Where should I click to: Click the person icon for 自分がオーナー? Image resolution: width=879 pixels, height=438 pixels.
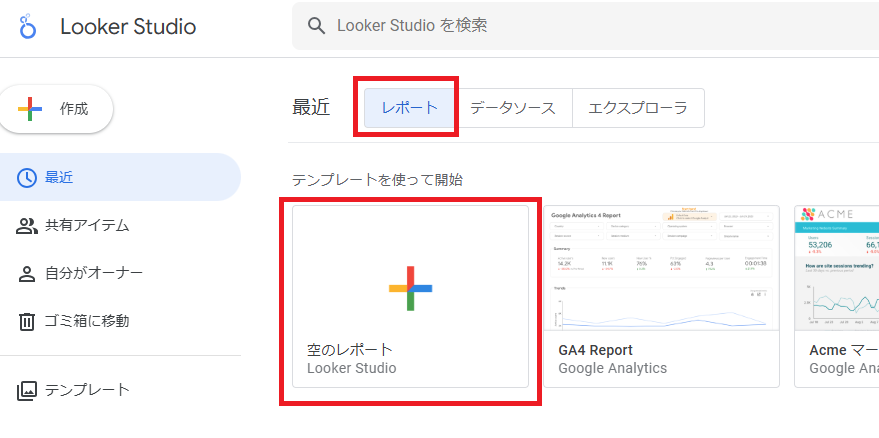27,273
